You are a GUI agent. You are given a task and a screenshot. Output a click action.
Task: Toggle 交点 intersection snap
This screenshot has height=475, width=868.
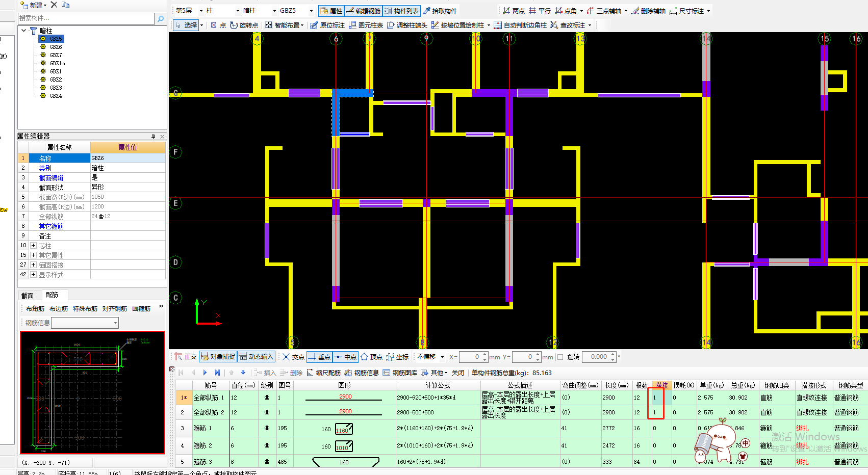(x=293, y=357)
